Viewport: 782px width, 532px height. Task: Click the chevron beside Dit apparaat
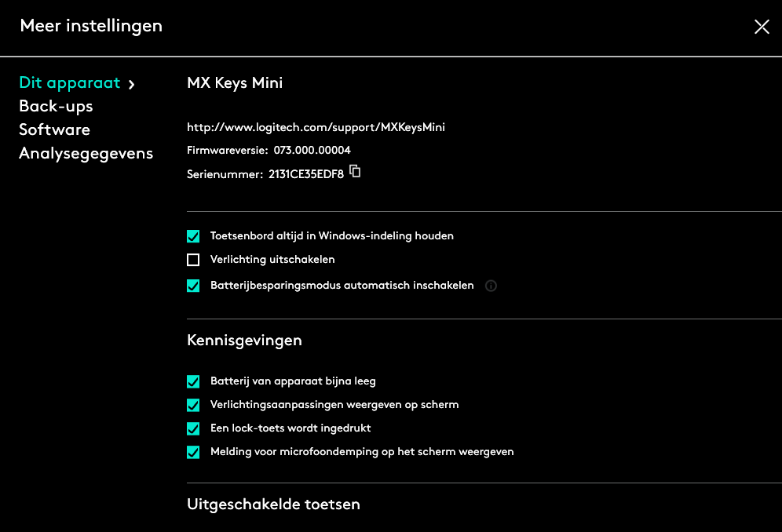point(132,84)
